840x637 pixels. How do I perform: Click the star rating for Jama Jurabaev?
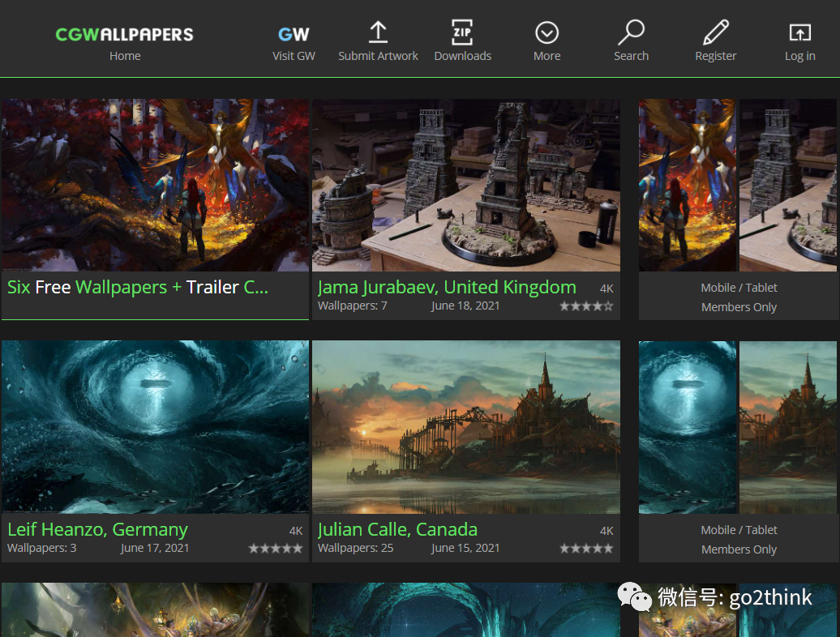pos(586,306)
